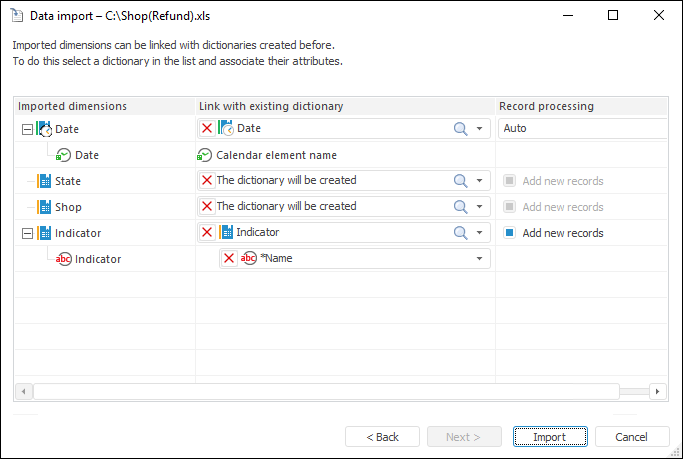
Task: Click red X to unlink Date dictionary
Action: tap(207, 128)
